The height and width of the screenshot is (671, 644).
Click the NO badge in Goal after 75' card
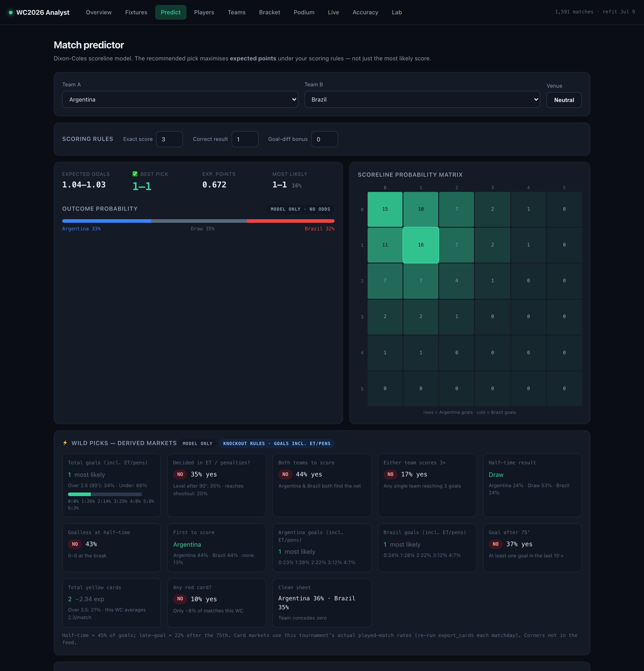[x=496, y=544]
